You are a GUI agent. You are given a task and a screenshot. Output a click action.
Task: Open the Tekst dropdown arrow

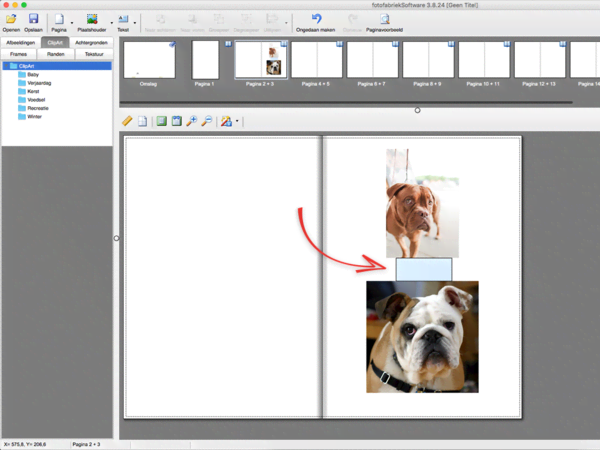136,21
